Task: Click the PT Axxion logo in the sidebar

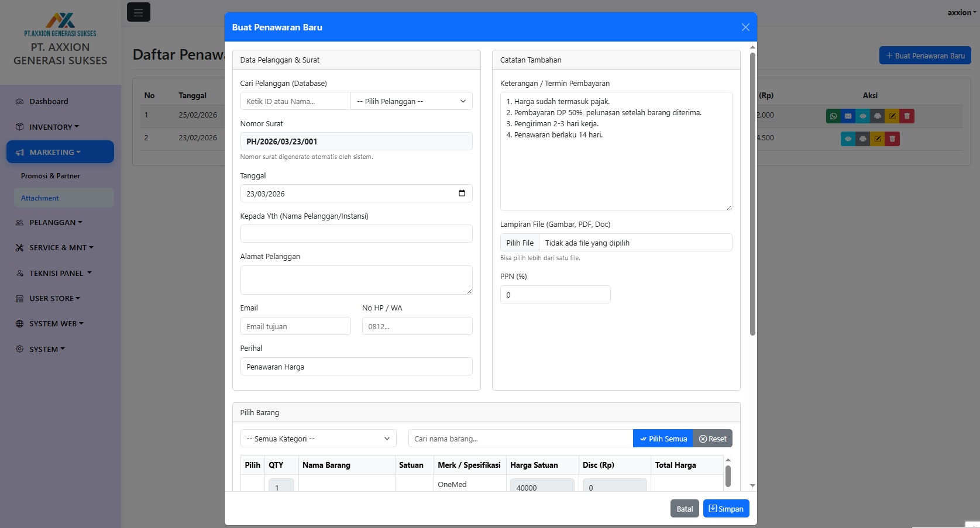Action: point(60,23)
